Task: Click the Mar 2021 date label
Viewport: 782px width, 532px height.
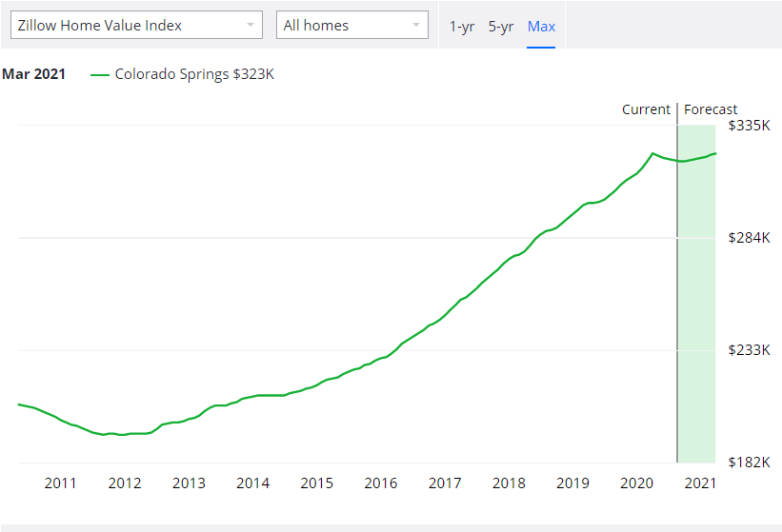Action: [x=34, y=74]
